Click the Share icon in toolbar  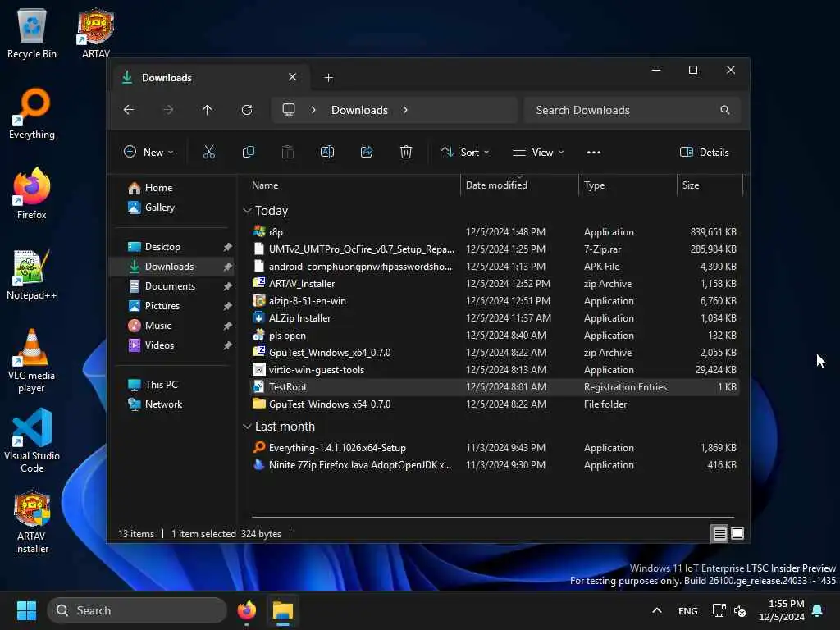(367, 152)
